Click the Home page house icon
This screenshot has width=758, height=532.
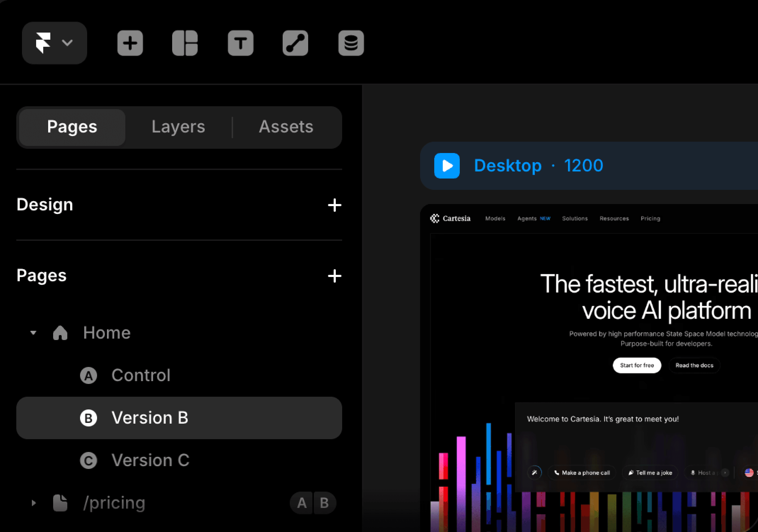pos(60,333)
